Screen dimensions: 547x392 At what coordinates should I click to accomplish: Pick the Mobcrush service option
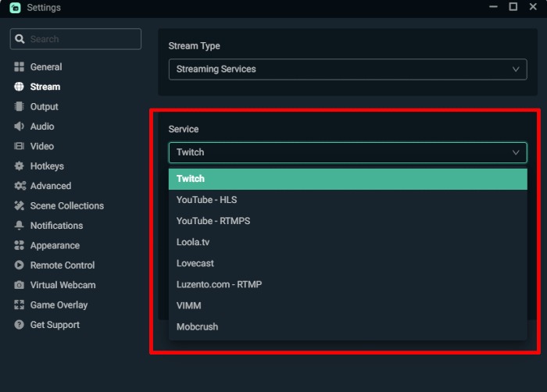click(x=348, y=326)
